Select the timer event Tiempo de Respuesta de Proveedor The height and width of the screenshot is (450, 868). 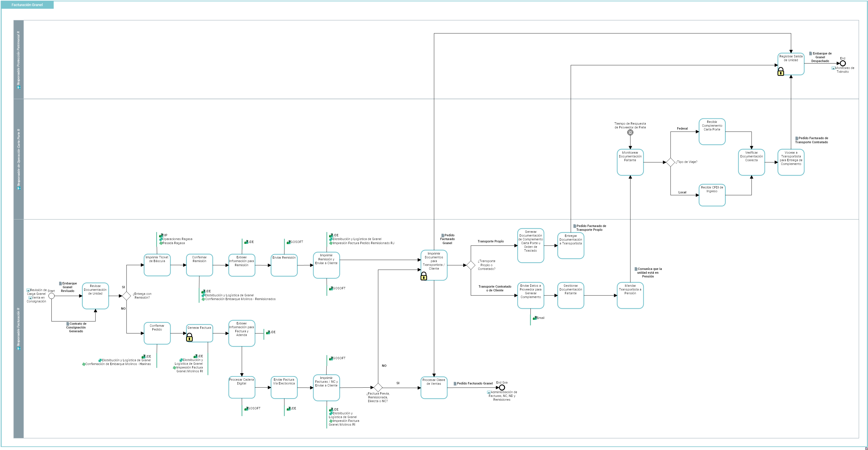point(630,133)
